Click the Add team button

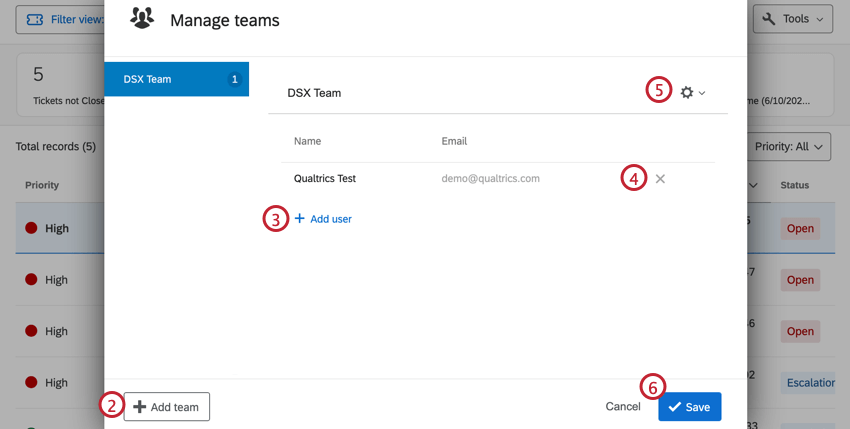click(x=167, y=407)
